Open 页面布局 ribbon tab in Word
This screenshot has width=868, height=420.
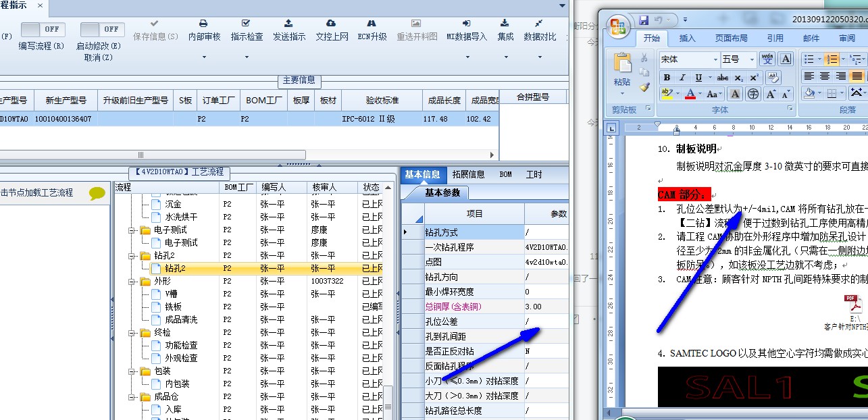point(732,38)
